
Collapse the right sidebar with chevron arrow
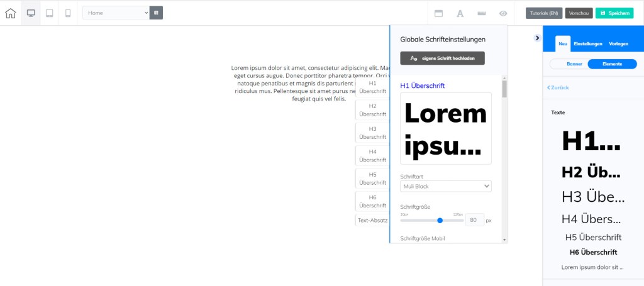point(537,38)
